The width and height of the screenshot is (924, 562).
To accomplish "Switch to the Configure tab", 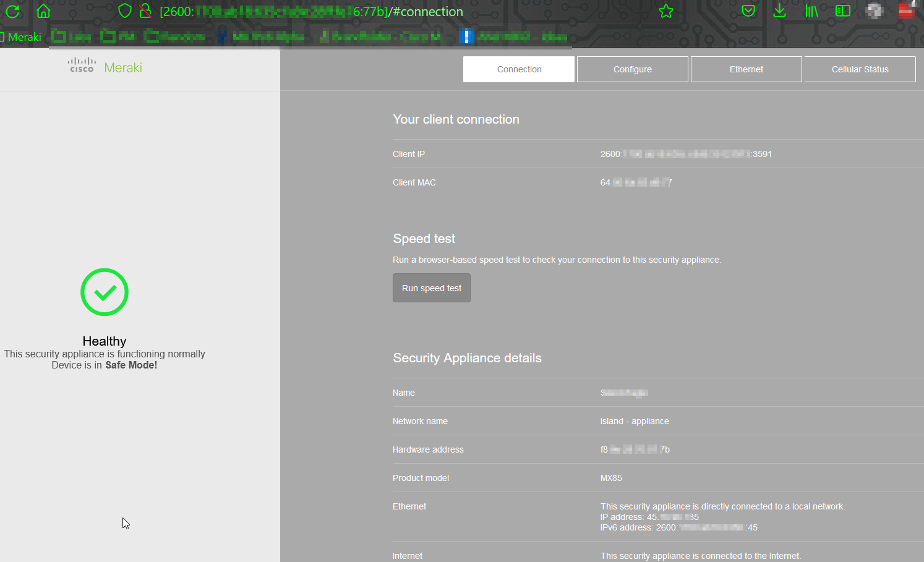I will coord(633,69).
